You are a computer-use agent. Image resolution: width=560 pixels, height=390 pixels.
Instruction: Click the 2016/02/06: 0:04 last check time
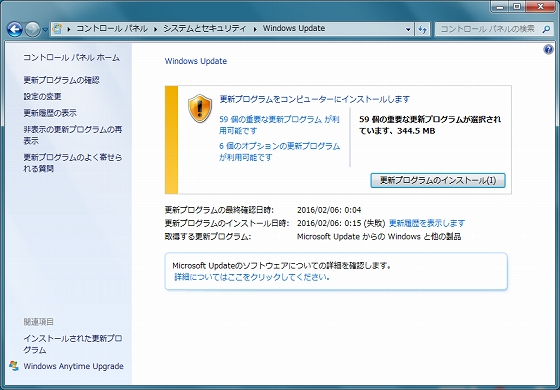(x=329, y=210)
